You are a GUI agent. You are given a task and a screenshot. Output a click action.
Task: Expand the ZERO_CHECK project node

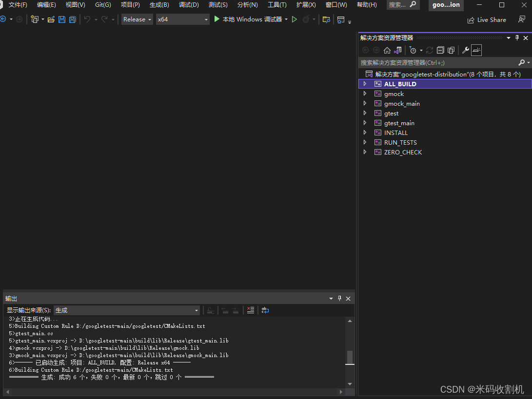click(x=365, y=152)
